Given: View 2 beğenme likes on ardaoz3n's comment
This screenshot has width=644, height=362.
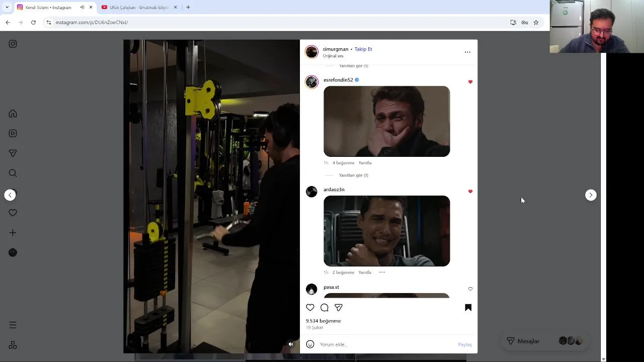Looking at the screenshot, I should click(x=343, y=273).
